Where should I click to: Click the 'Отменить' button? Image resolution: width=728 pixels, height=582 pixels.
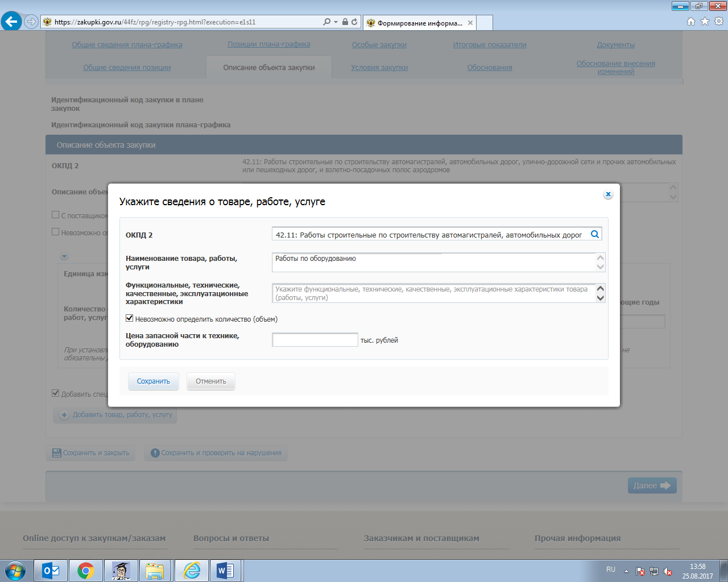tap(211, 381)
